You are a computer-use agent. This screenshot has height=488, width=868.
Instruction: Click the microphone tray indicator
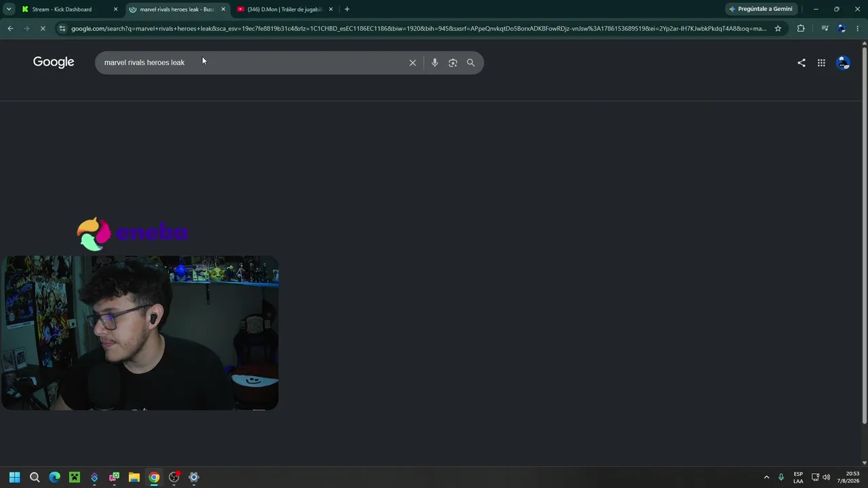[x=781, y=477]
